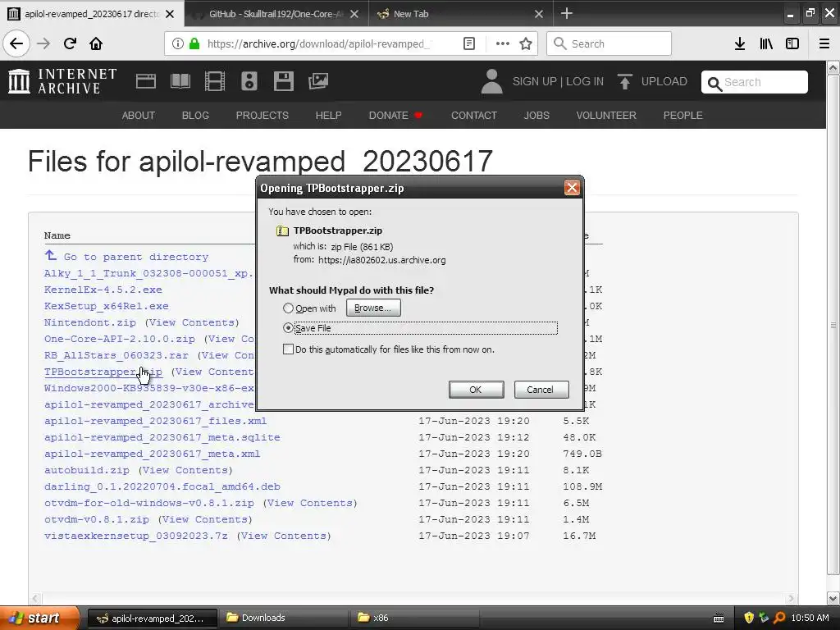This screenshot has width=840, height=630.
Task: Open the ABOUT menu item
Action: 138,115
